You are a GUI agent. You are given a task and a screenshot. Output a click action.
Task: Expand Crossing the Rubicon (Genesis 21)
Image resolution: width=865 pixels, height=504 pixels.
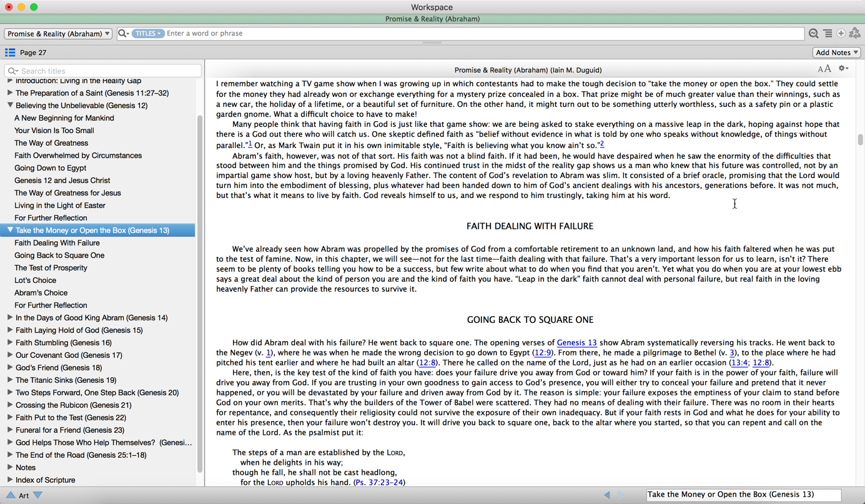point(10,405)
